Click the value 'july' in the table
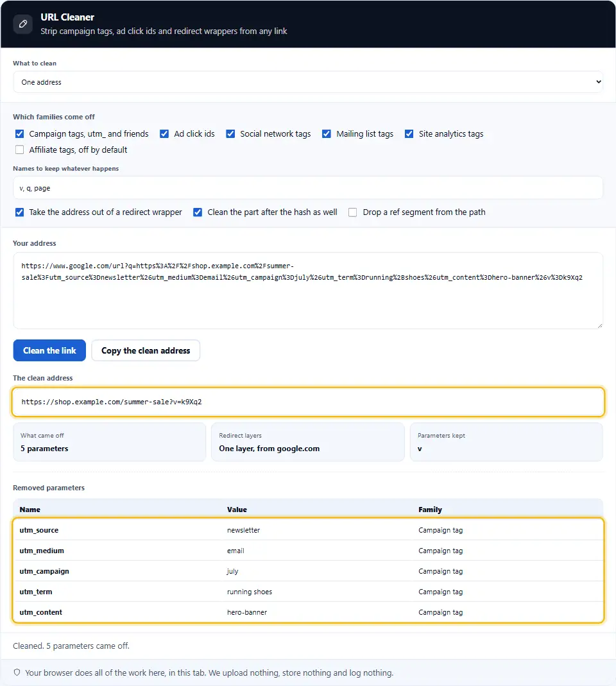This screenshot has height=686, width=616. coord(232,571)
